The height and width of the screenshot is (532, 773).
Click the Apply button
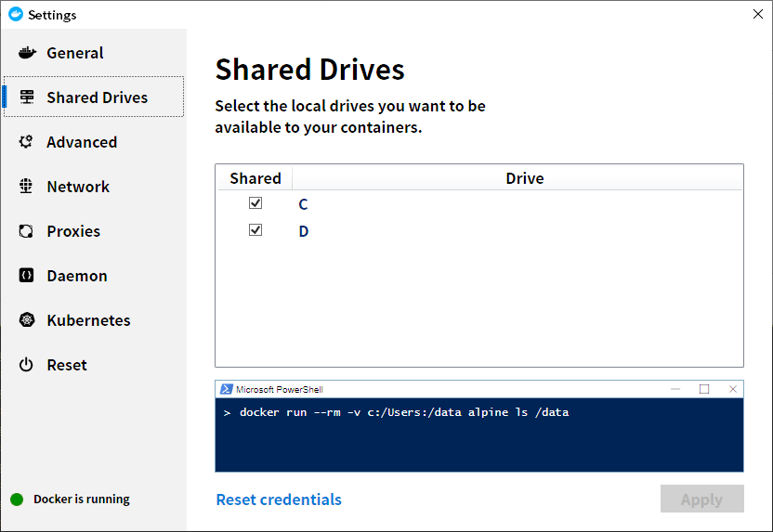702,499
